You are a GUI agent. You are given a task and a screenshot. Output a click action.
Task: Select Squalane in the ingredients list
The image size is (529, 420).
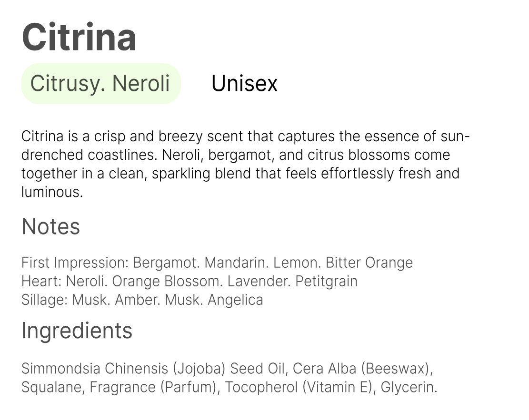(52, 387)
